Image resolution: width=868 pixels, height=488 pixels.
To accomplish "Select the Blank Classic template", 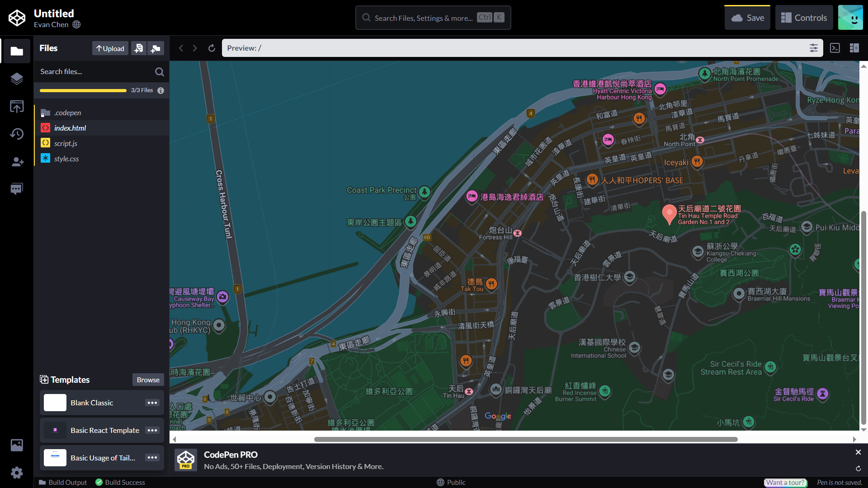I will 92,403.
